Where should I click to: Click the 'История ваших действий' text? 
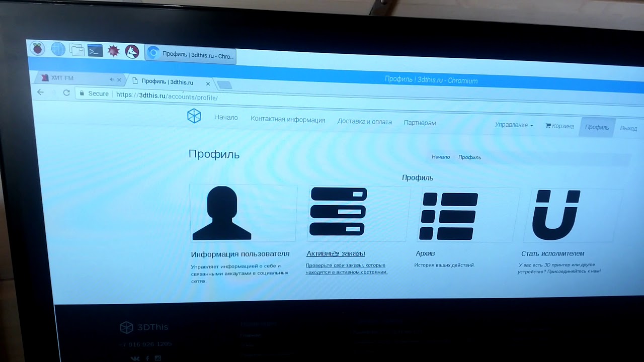point(444,265)
